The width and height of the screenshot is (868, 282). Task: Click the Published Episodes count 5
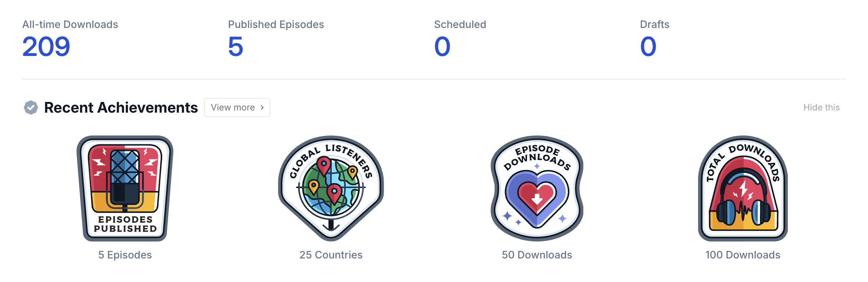pos(236,47)
